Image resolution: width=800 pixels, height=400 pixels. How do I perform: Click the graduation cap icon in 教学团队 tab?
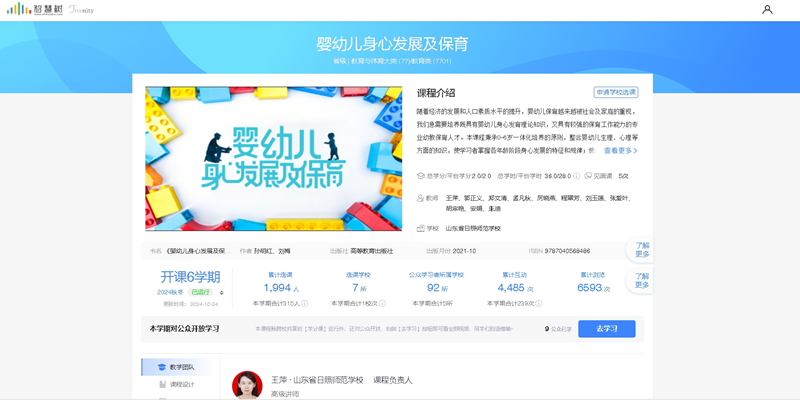(162, 367)
